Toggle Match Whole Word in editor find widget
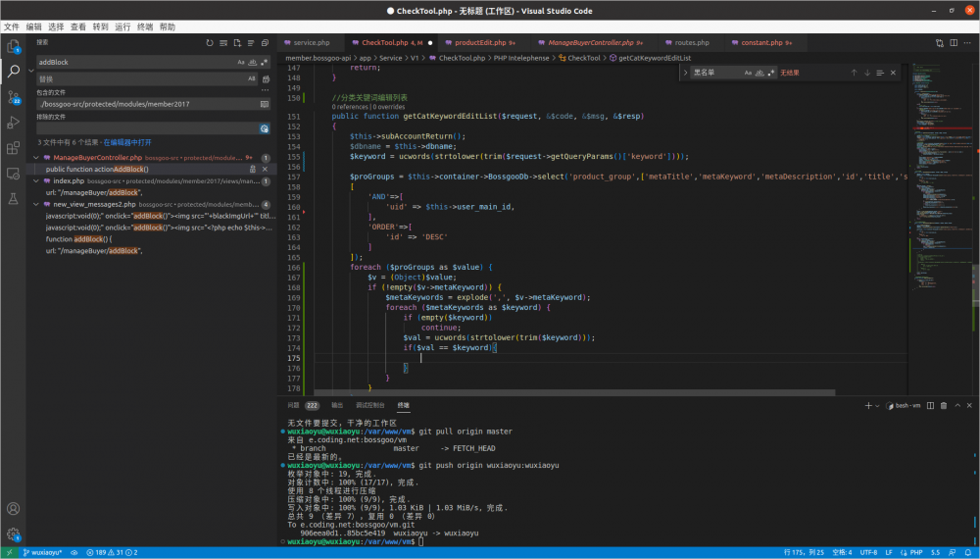This screenshot has width=980, height=559. [759, 73]
